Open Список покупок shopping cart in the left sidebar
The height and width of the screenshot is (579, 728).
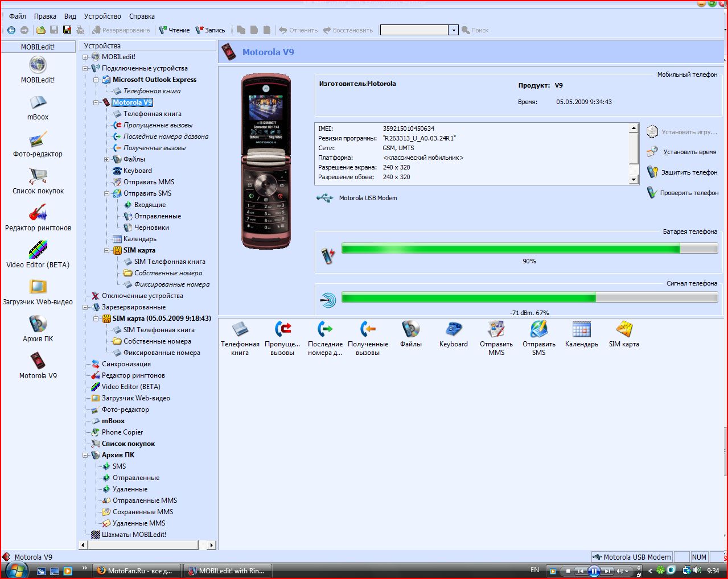click(x=38, y=176)
